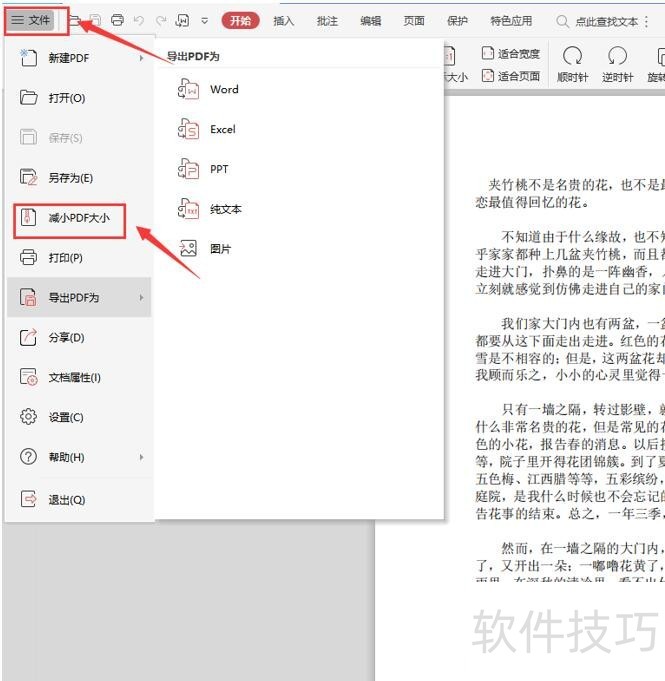Click the print icon in quick toolbar
The width and height of the screenshot is (665, 681).
(x=117, y=20)
